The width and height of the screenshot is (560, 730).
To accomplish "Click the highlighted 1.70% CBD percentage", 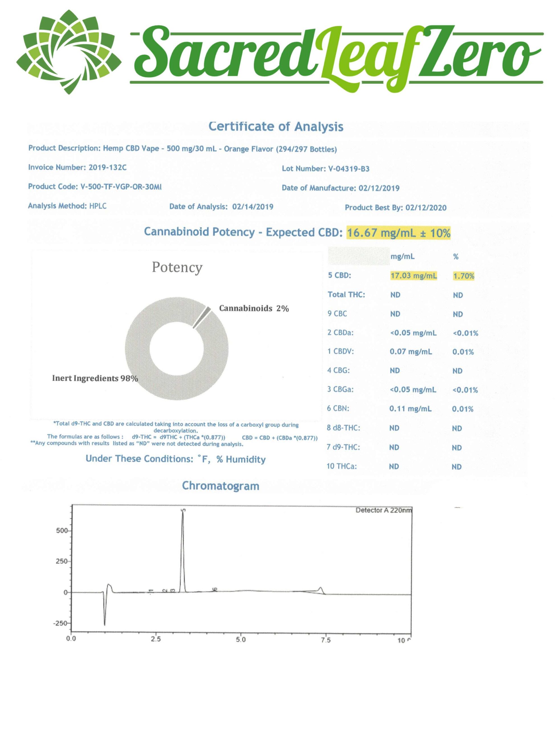I will point(463,276).
